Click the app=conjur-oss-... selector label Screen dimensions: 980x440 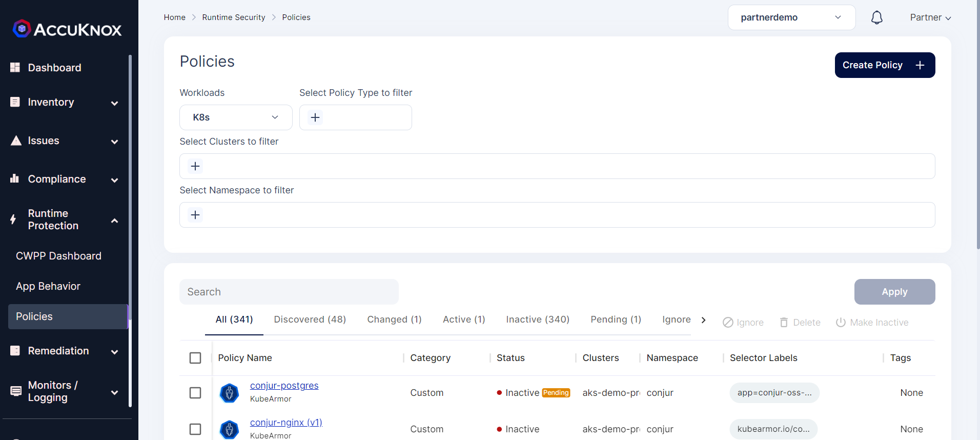point(774,393)
